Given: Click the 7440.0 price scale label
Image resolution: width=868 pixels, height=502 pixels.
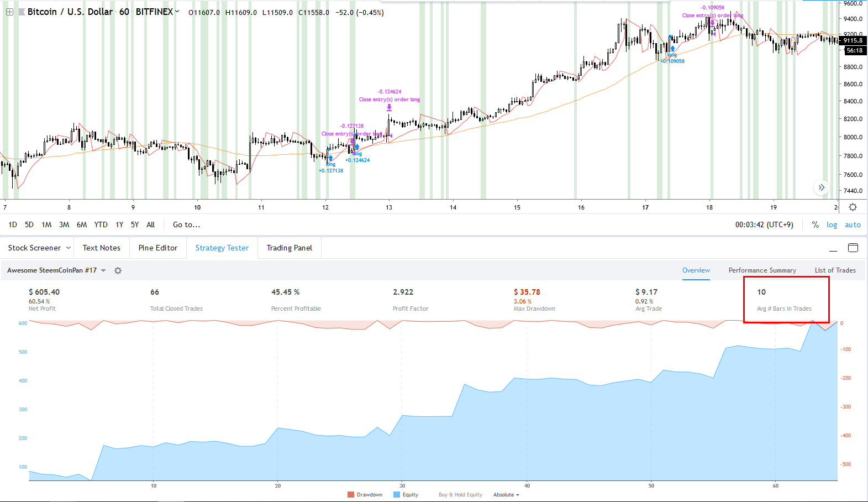Looking at the screenshot, I should point(853,191).
